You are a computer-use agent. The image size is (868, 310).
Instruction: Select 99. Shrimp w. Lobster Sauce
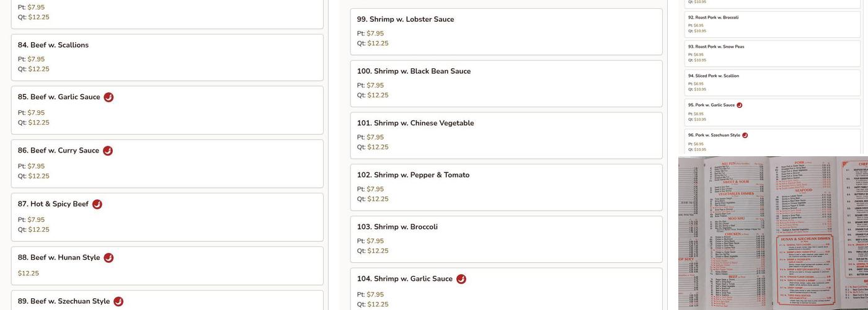(405, 19)
